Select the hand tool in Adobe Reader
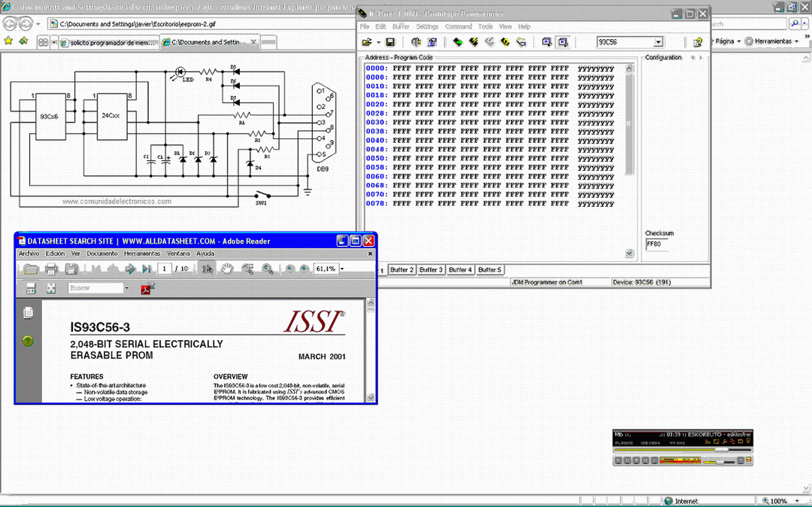The width and height of the screenshot is (812, 507). (227, 269)
